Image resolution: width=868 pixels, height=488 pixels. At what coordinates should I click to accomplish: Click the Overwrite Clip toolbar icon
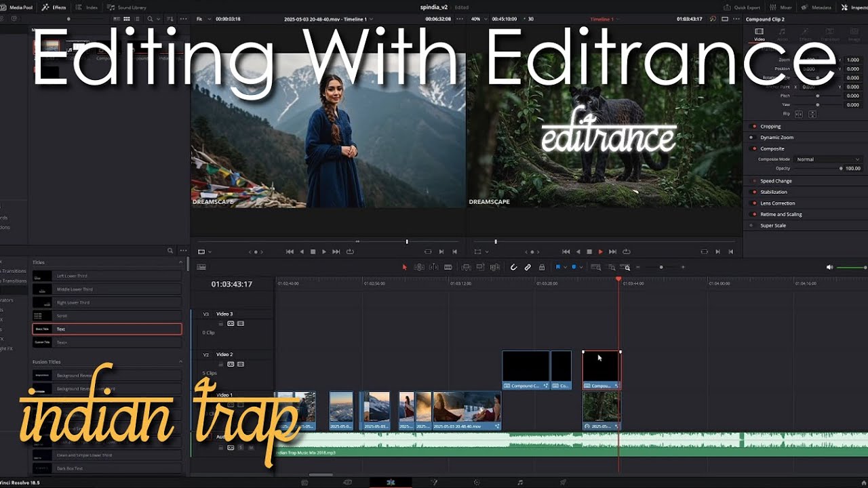pos(480,267)
